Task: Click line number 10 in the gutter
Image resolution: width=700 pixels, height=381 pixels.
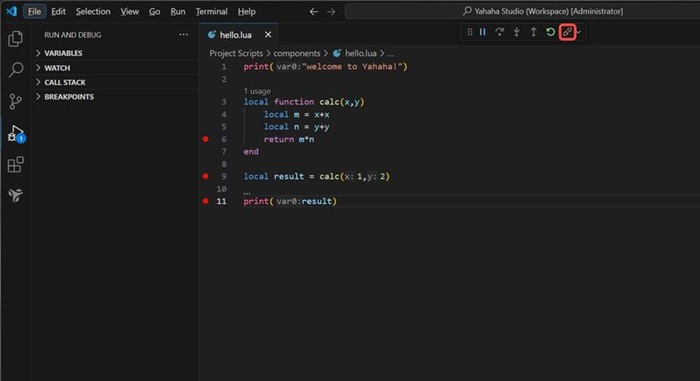Action: [222, 189]
